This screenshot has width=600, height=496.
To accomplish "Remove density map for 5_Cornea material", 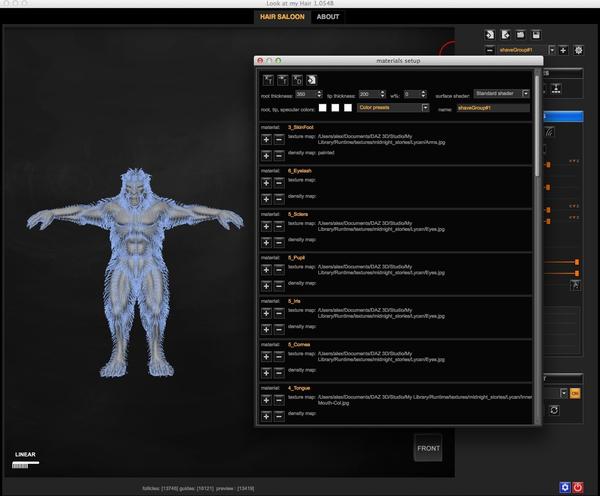I will [x=279, y=373].
